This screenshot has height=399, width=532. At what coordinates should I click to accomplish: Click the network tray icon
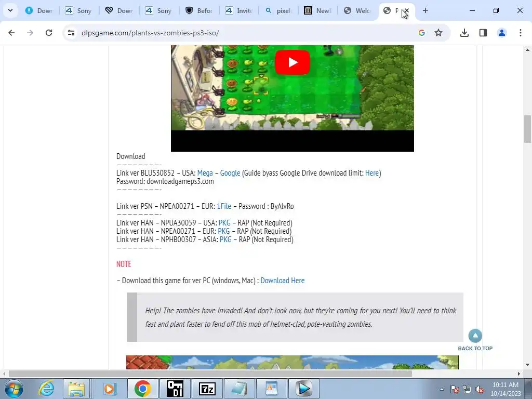coord(467,389)
